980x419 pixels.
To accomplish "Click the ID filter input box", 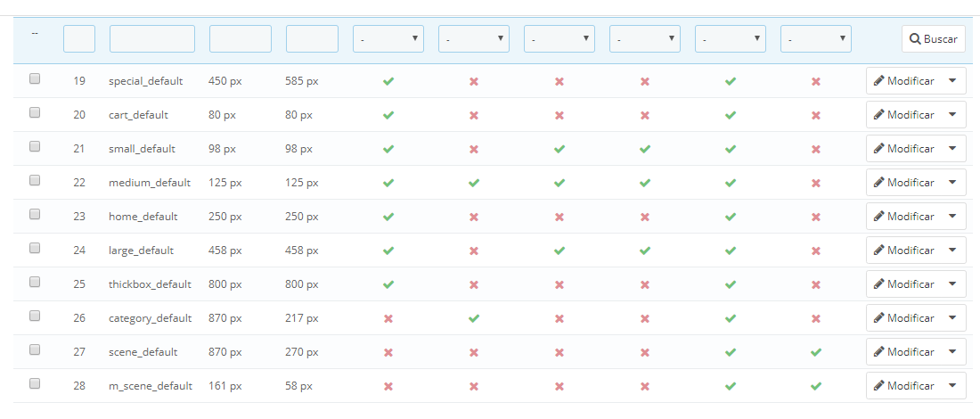I will [79, 38].
